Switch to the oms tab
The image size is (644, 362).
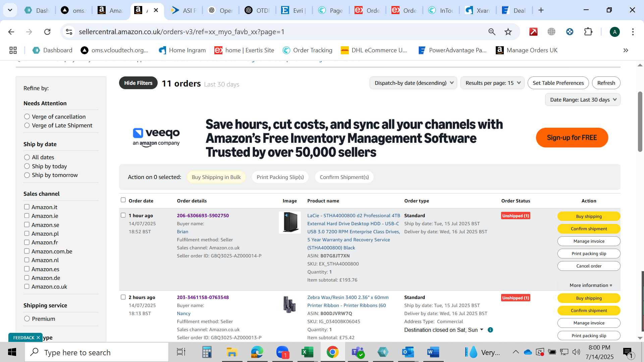coord(74,10)
